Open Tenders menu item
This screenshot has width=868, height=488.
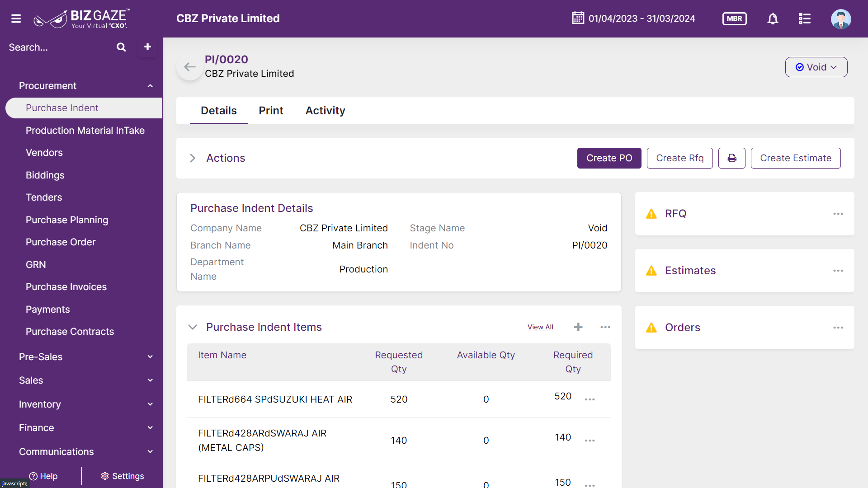pos(44,197)
